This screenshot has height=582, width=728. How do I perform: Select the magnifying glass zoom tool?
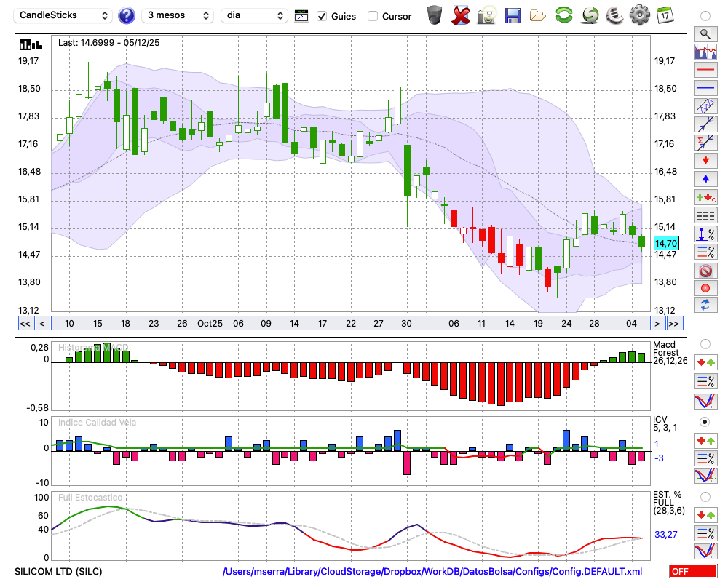point(705,33)
